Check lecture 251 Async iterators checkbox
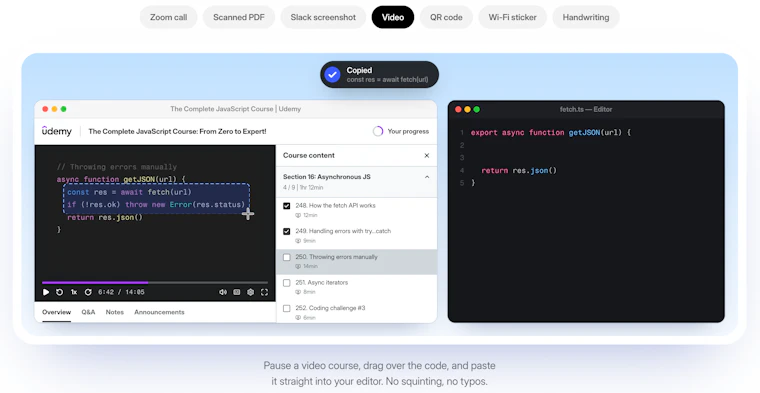The width and height of the screenshot is (760, 393). click(x=286, y=283)
